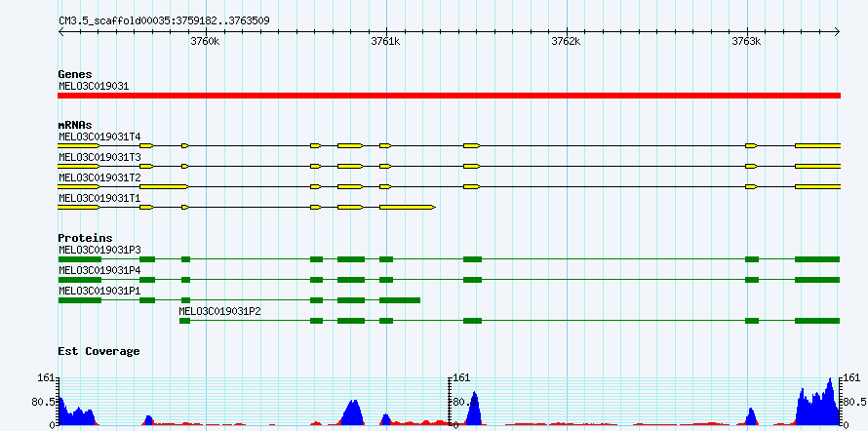Click the 3762k ruler mark
The height and width of the screenshot is (431, 868).
click(566, 41)
